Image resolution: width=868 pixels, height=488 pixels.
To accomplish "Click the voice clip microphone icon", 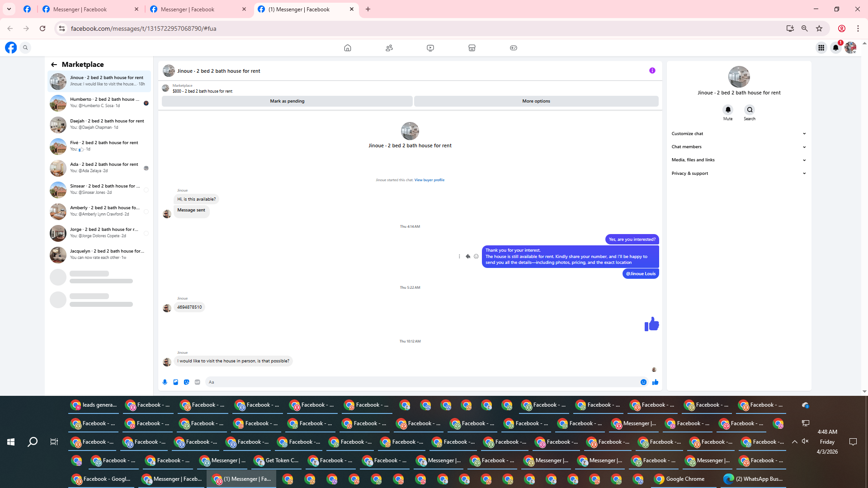I will [x=165, y=382].
